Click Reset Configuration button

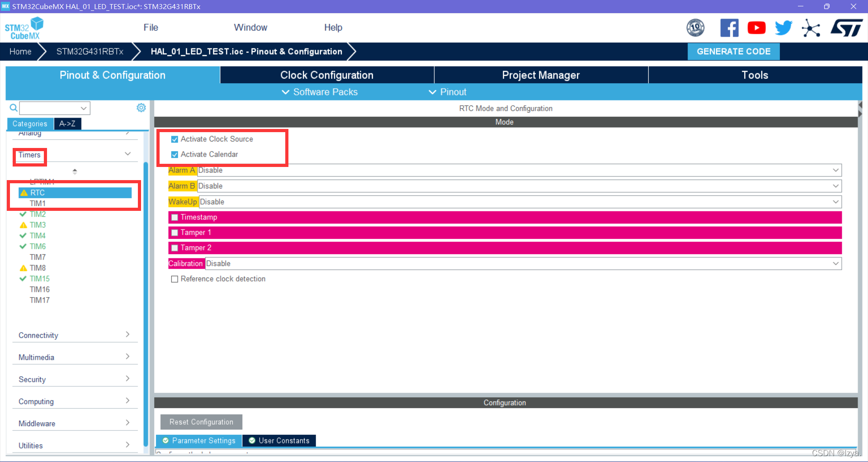[x=201, y=422]
